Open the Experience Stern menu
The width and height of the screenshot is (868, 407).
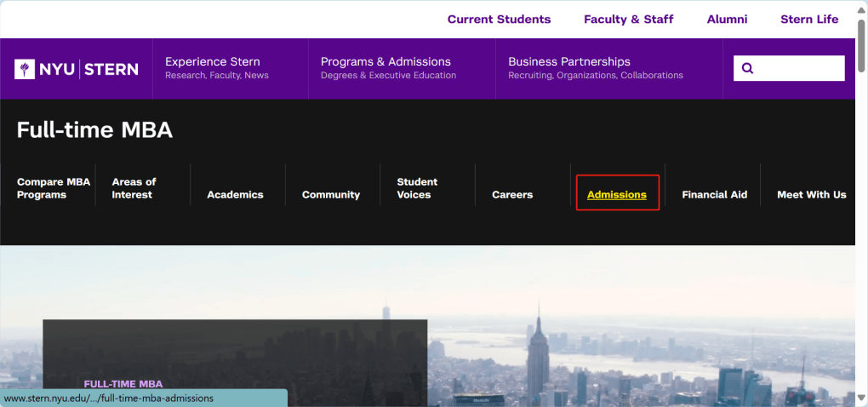pyautogui.click(x=217, y=68)
